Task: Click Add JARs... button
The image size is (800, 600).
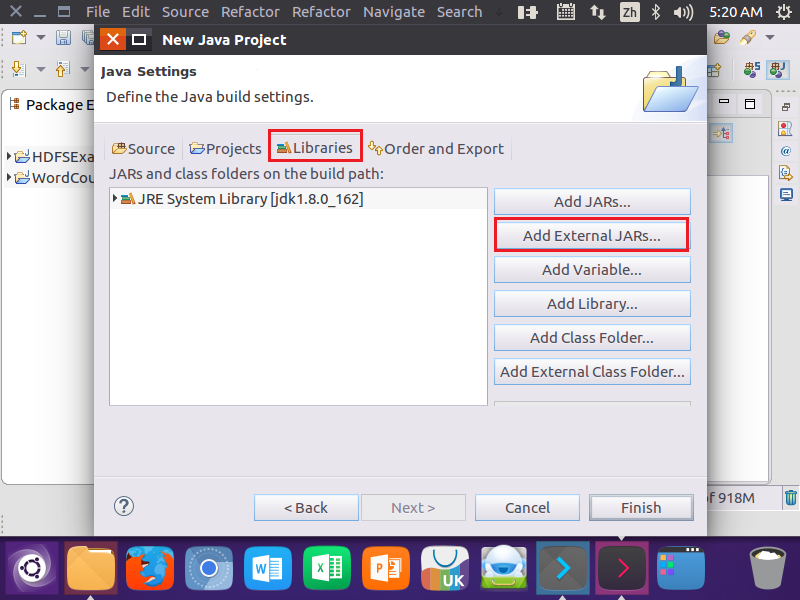Action: point(592,202)
